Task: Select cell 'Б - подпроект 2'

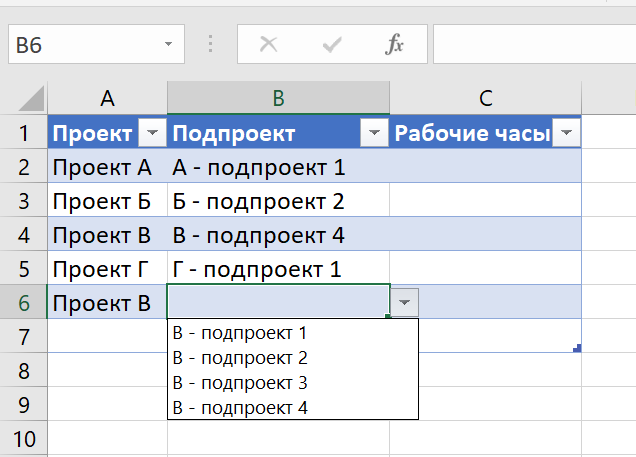Action: coord(278,201)
